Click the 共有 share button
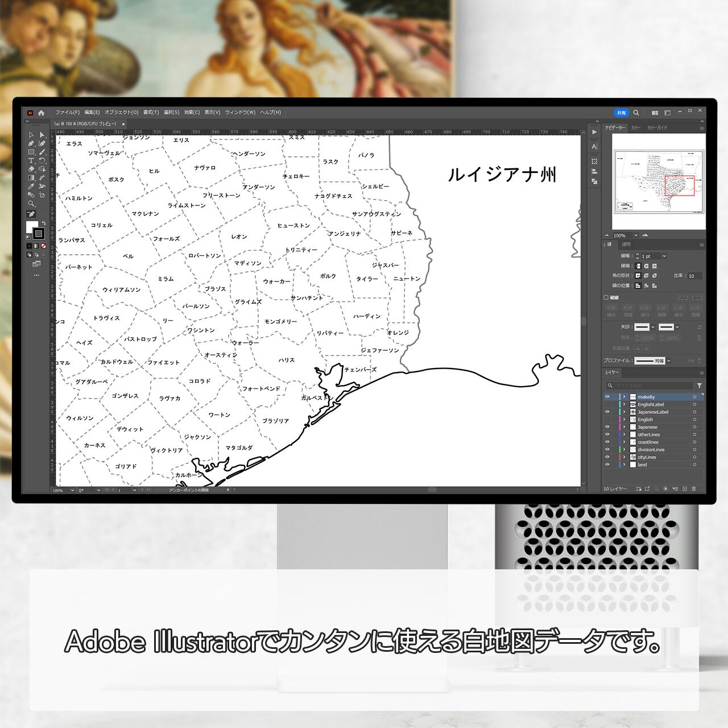The height and width of the screenshot is (728, 728). click(622, 113)
